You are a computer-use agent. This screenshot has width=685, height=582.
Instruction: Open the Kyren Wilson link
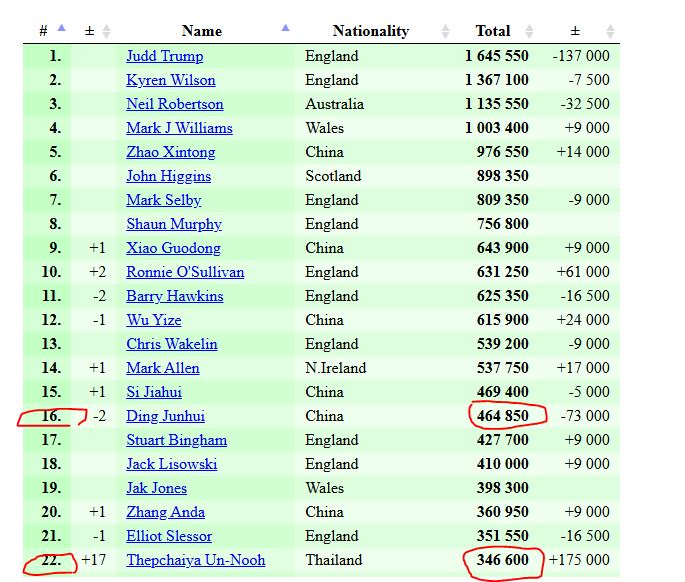171,80
